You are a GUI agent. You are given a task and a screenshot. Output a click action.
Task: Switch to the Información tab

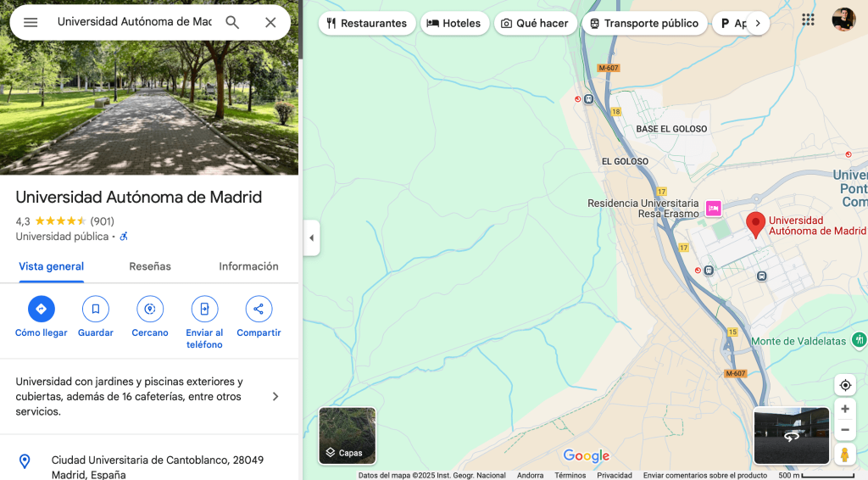248,266
